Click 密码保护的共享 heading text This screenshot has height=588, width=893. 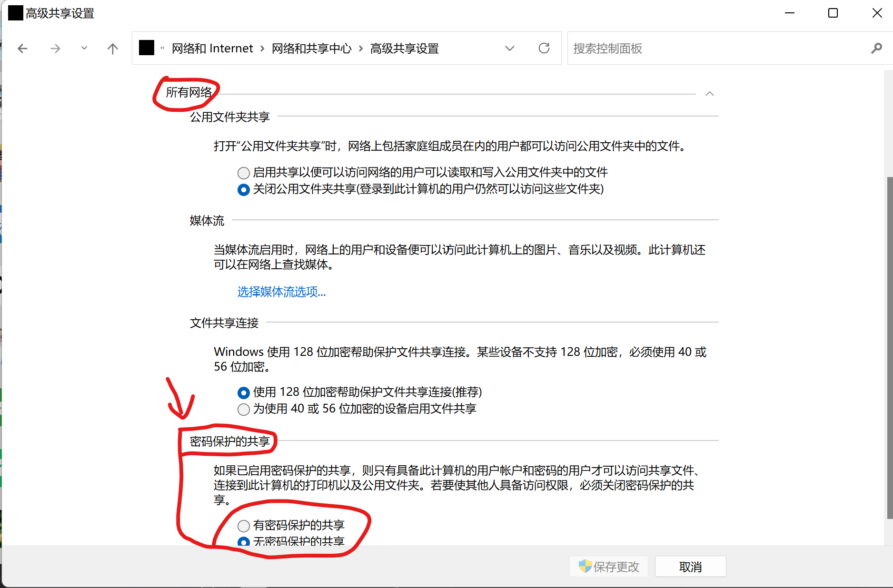[x=229, y=441]
